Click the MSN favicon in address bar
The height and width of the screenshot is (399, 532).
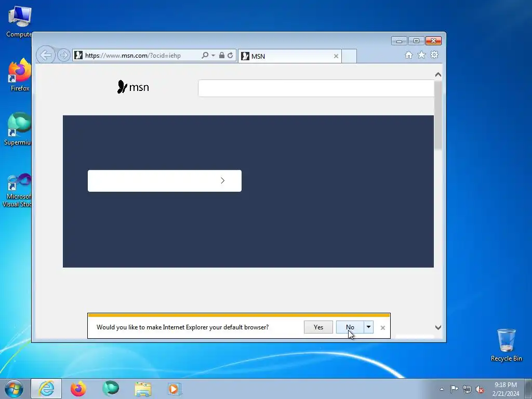pos(78,55)
